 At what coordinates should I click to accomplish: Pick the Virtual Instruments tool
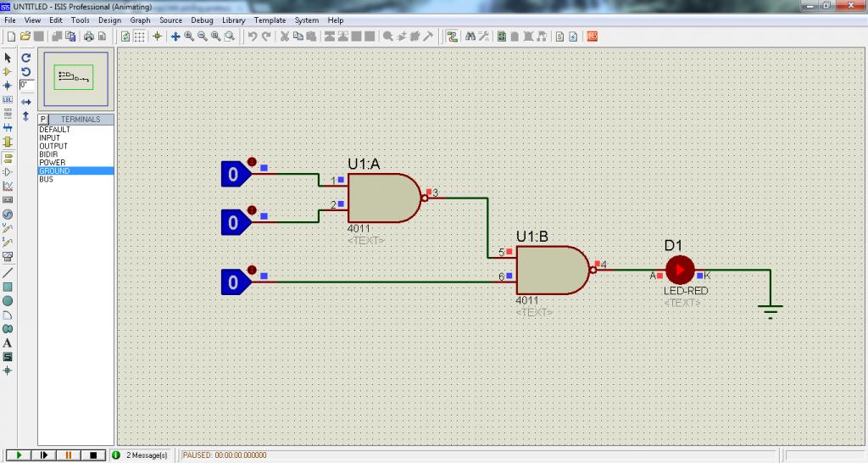(x=7, y=256)
